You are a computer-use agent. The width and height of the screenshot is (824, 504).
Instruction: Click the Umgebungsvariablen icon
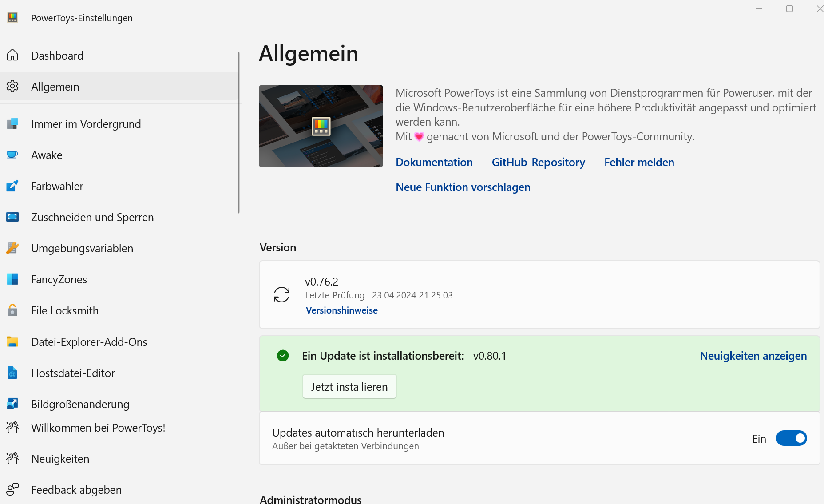point(12,248)
